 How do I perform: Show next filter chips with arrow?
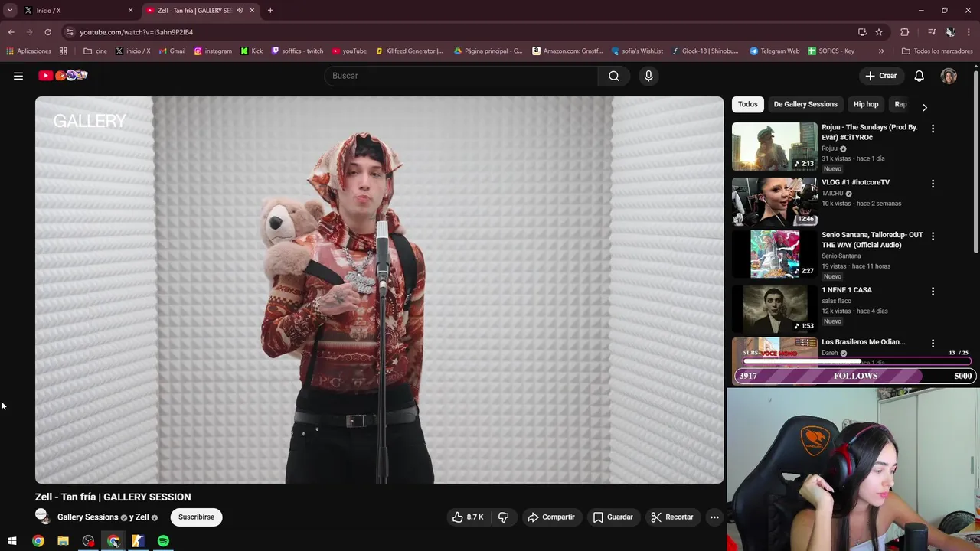tap(924, 107)
